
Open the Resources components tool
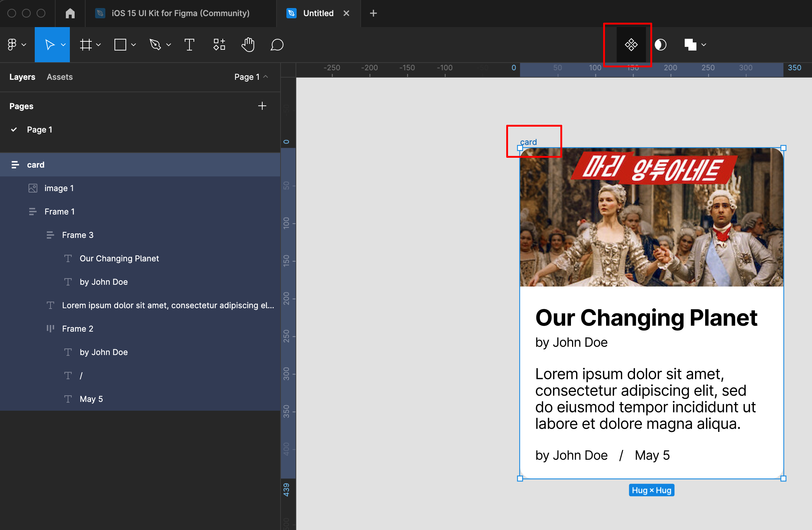[x=219, y=45]
